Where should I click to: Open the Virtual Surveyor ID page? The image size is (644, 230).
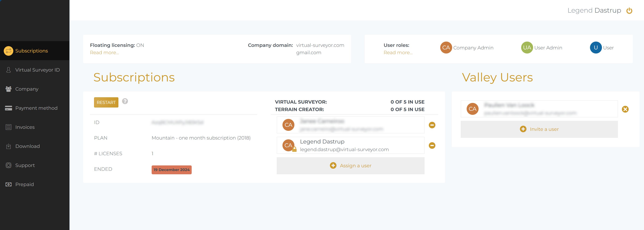point(37,70)
